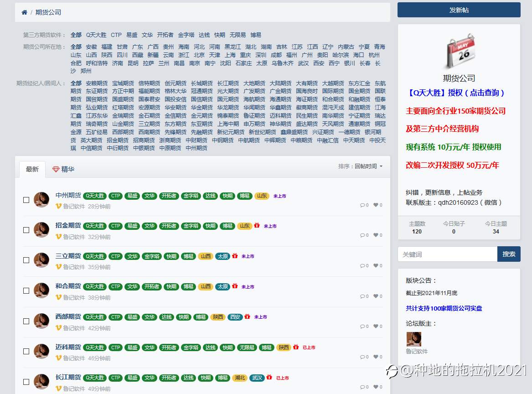Click the V badge on 中州期货 author
Screen dimensions: 532x394
pos(58,206)
